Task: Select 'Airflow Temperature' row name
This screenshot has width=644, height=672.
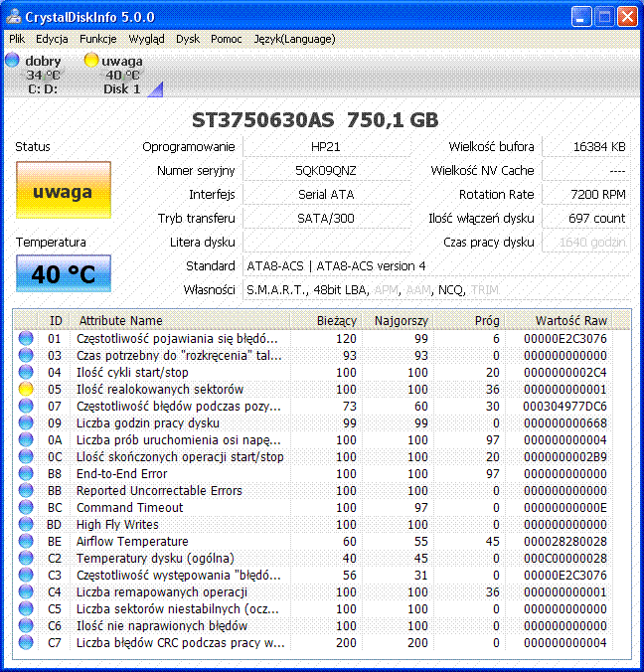Action: tap(132, 542)
